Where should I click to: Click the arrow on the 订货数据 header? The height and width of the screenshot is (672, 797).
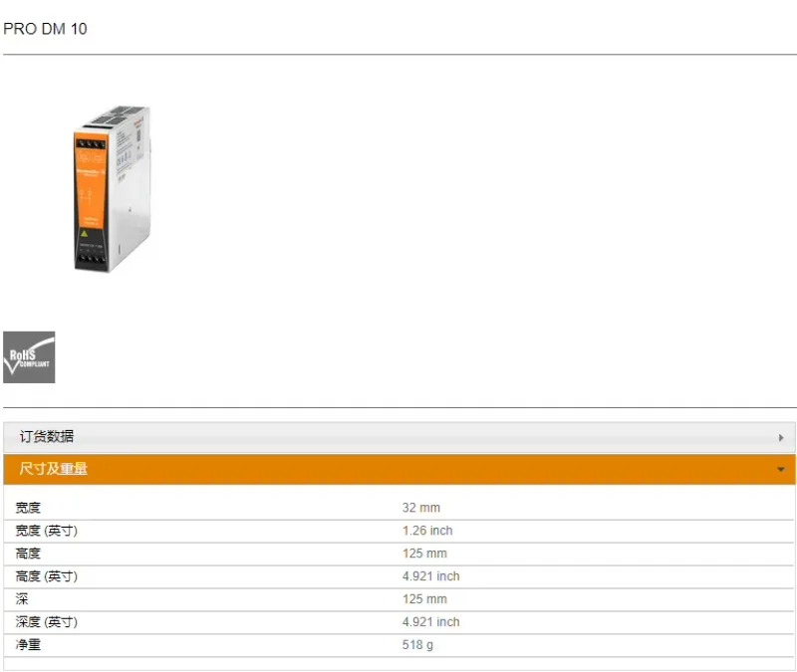pyautogui.click(x=781, y=437)
